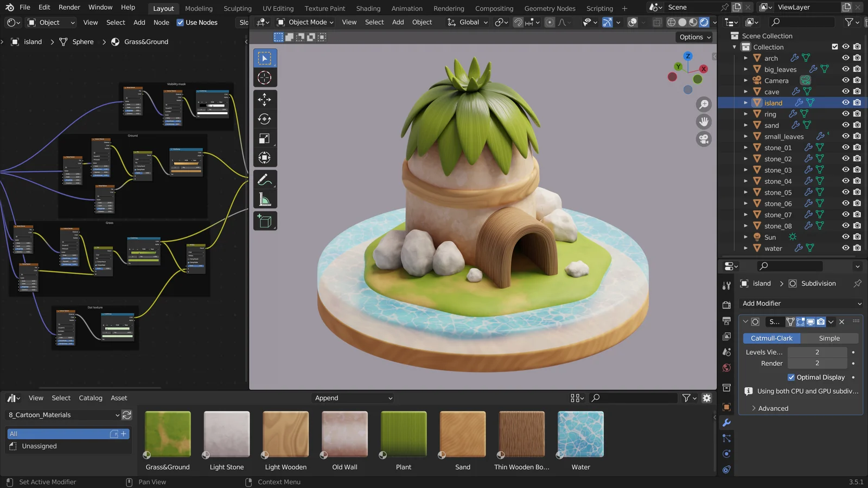Toggle the Use Nodes checkbox

pyautogui.click(x=181, y=22)
